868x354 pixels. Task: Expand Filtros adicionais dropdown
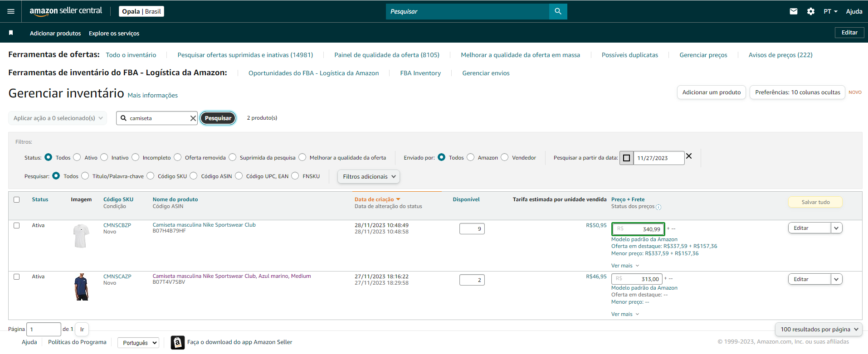tap(369, 176)
